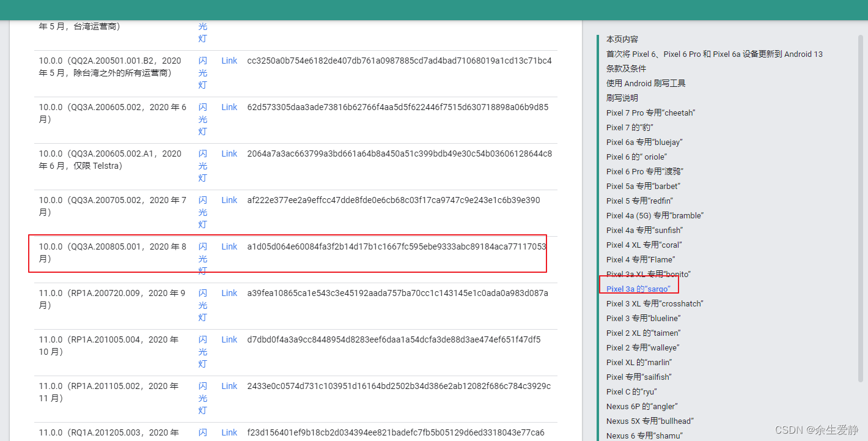Select version text 10.0.0 (QQ3A.200705.002
The height and width of the screenshot is (441, 868).
tap(112, 206)
